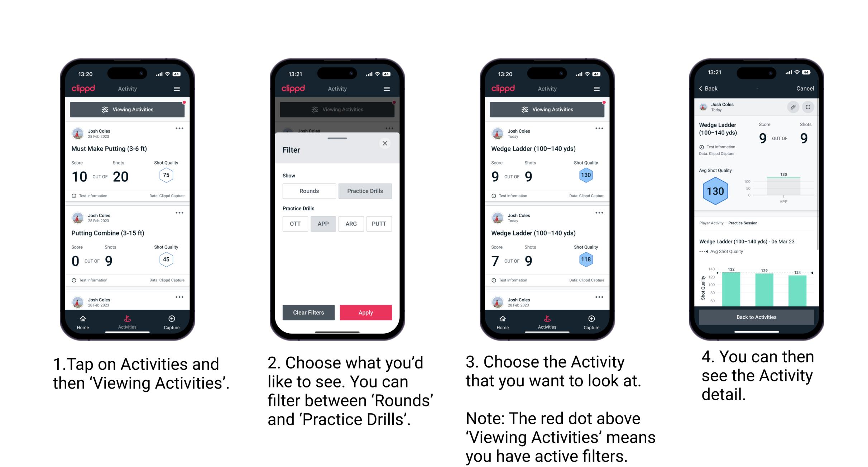Tap the Activities icon in bottom nav
Image resolution: width=868 pixels, height=467 pixels.
point(128,320)
